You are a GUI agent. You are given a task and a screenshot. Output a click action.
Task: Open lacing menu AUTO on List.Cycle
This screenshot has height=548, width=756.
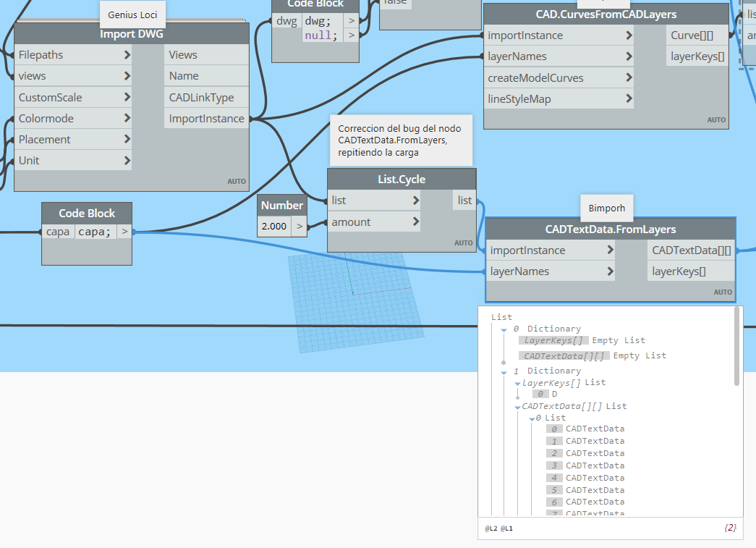[463, 243]
